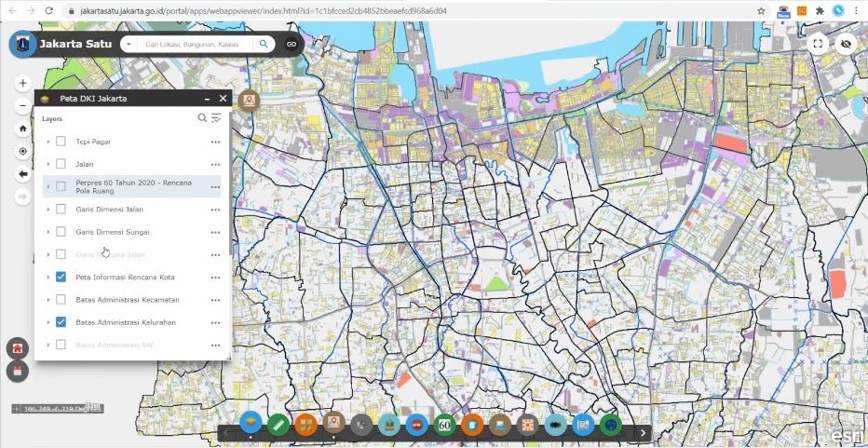
Task: Zoom in with the plus button
Action: (22, 83)
